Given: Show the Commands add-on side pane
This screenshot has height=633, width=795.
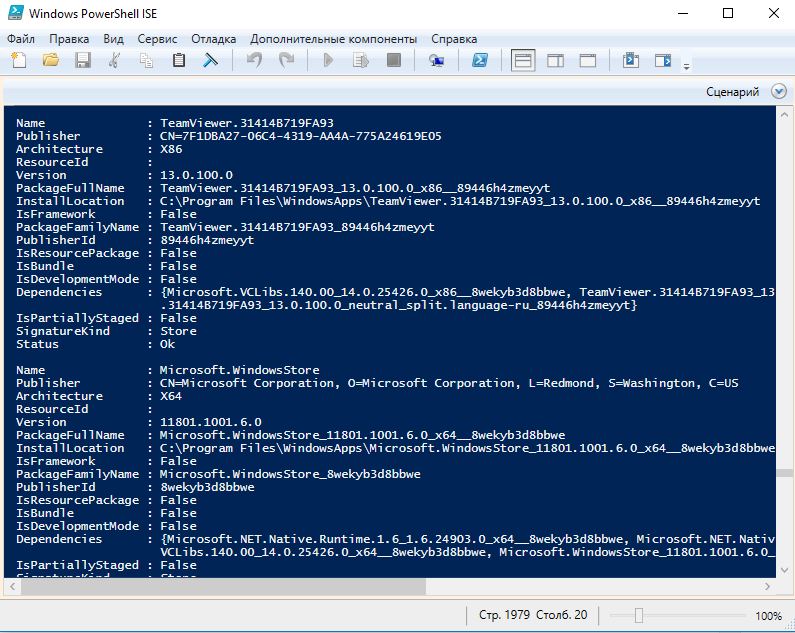Looking at the screenshot, I should click(x=663, y=60).
